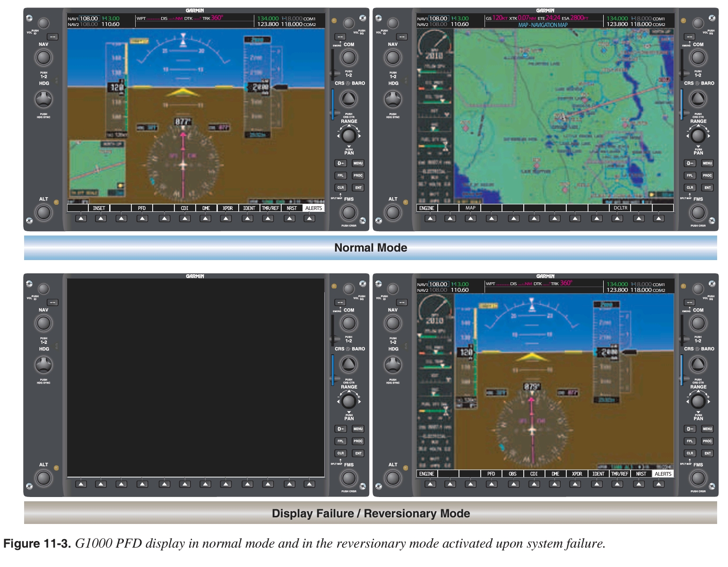This screenshot has width=728, height=567.
Task: Select OBS softkey label on reversionary-mode display
Action: 512,474
